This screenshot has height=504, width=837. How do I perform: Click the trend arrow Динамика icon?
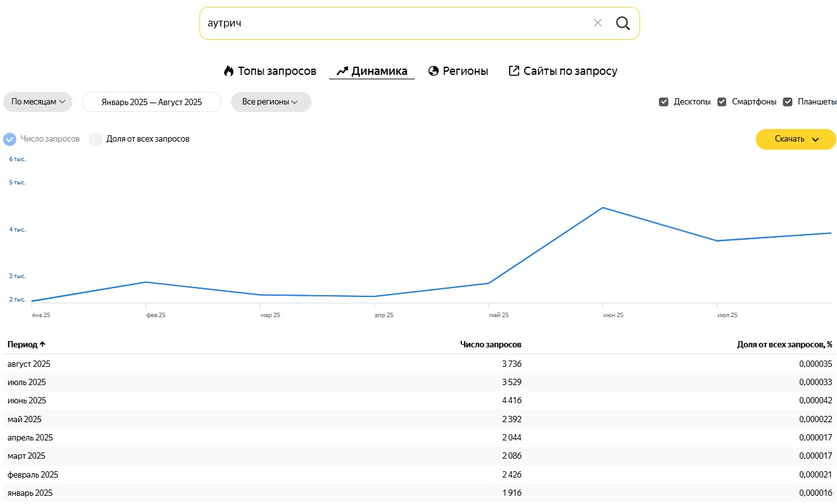[x=342, y=71]
